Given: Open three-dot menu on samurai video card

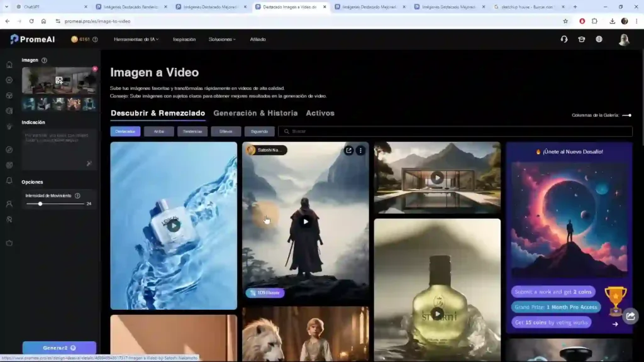Looking at the screenshot, I should tap(360, 150).
